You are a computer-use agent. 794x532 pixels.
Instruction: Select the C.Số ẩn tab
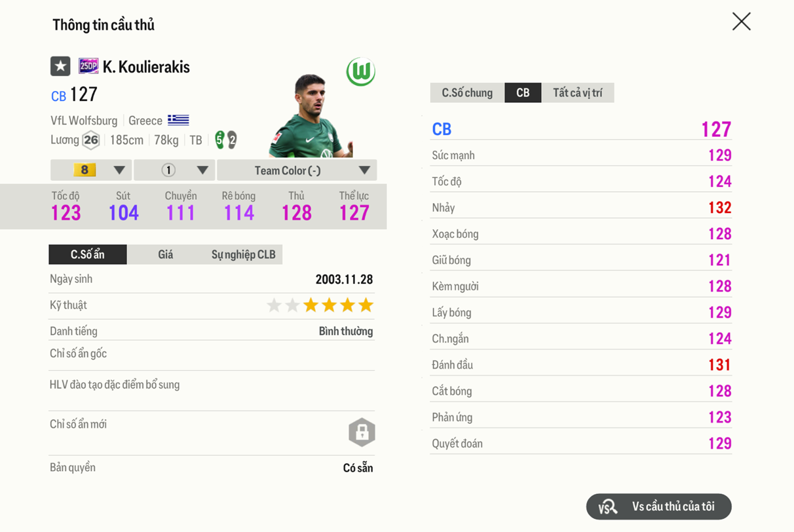click(88, 255)
